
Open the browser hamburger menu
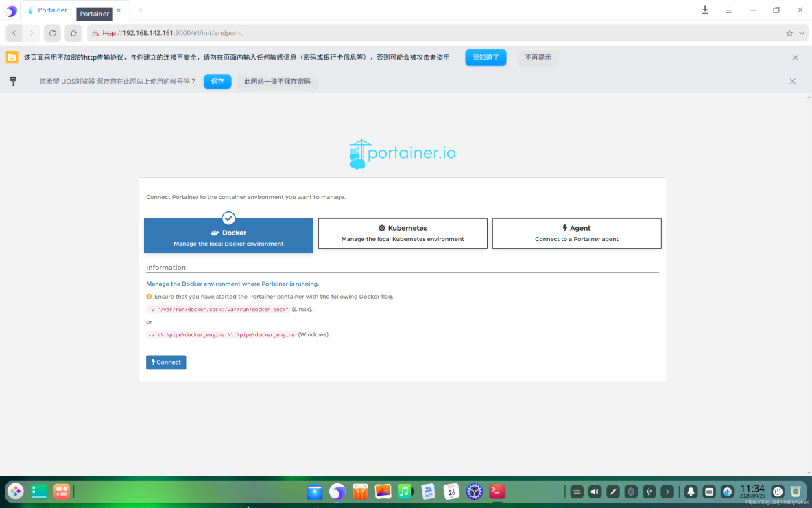tap(728, 10)
